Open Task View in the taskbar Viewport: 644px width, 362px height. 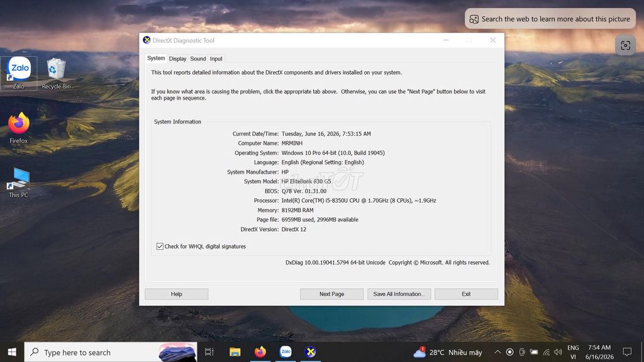209,352
